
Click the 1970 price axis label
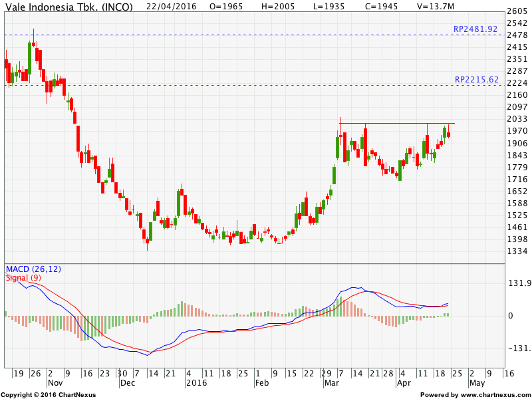[517, 131]
